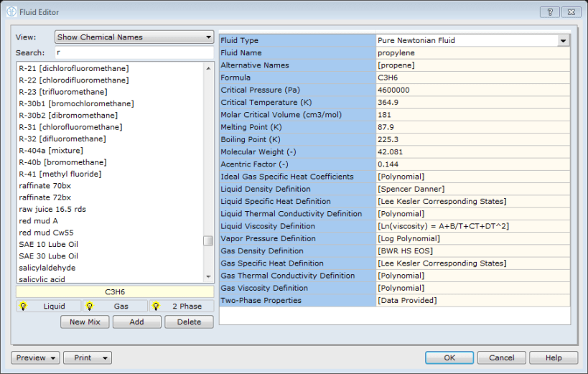Select R-23 [trifluoromethane] in the list
588x374 pixels.
click(x=63, y=92)
